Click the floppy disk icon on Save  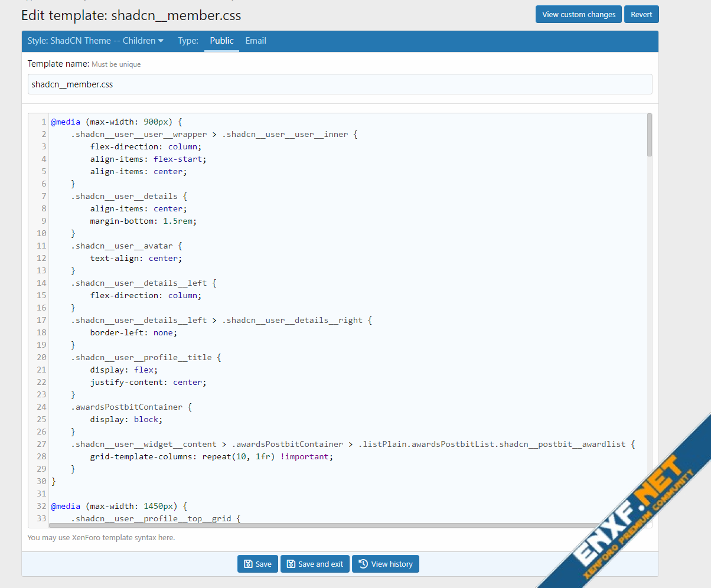[248, 564]
